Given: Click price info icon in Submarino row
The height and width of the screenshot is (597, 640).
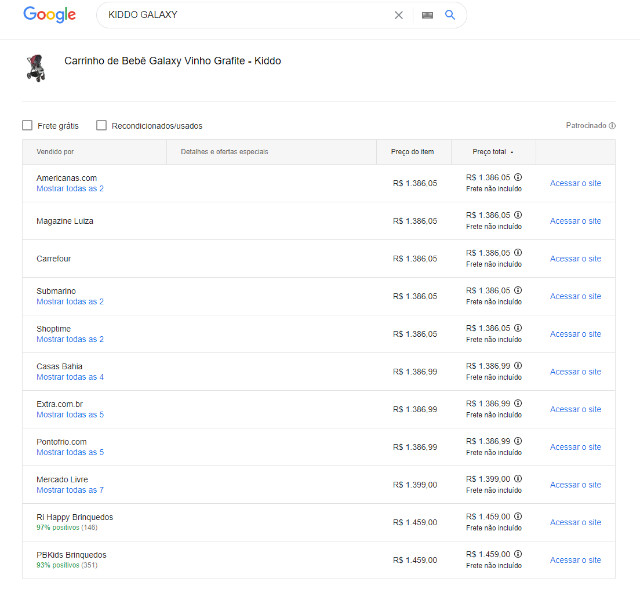Looking at the screenshot, I should click(x=518, y=290).
